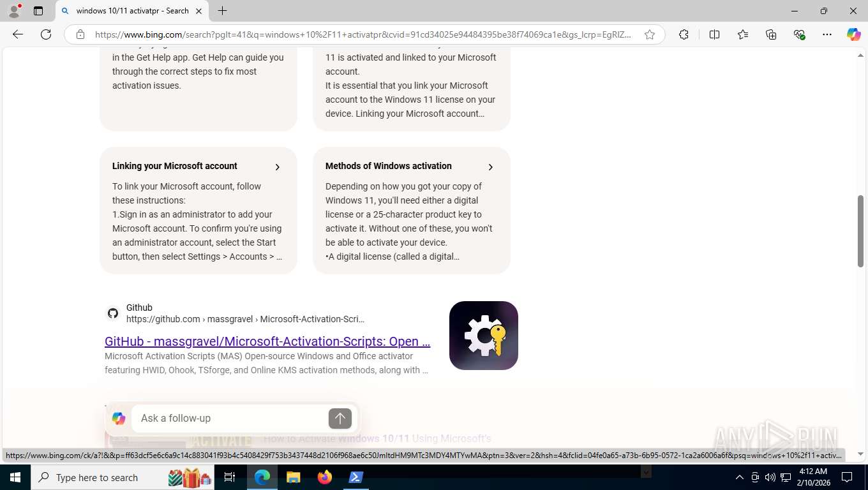Open the Edge profile avatar
Viewport: 868px width, 490px height.
[x=14, y=11]
